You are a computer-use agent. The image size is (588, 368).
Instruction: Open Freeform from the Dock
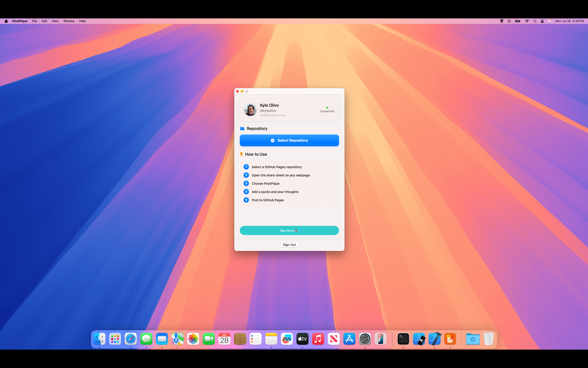[x=287, y=339]
